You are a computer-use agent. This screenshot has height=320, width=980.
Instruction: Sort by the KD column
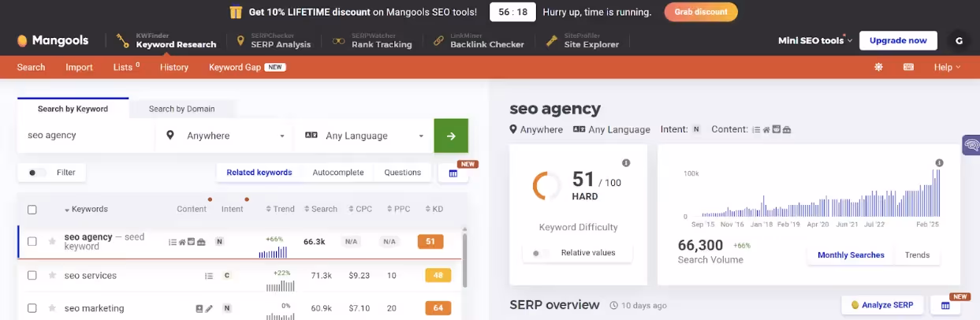tap(434, 210)
